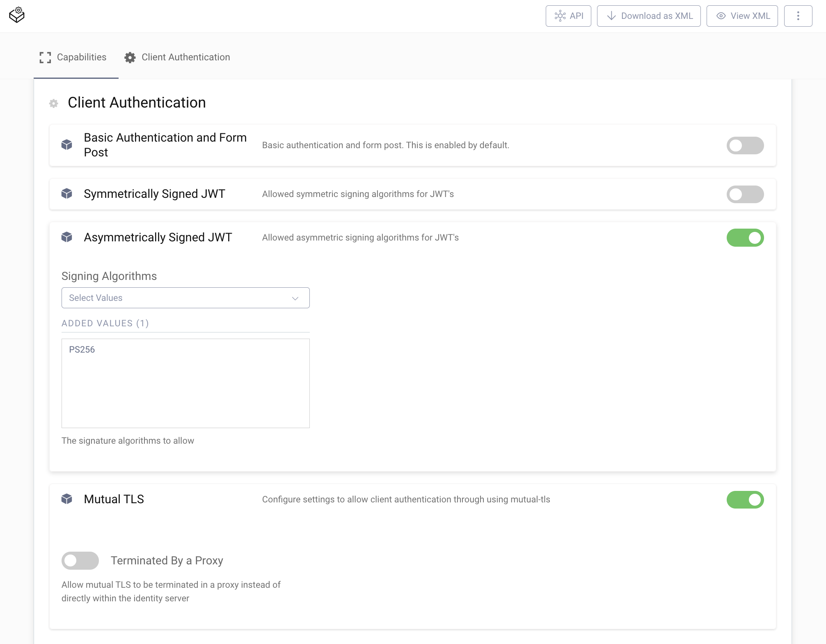Click the Terminated By a Proxy label

(167, 560)
